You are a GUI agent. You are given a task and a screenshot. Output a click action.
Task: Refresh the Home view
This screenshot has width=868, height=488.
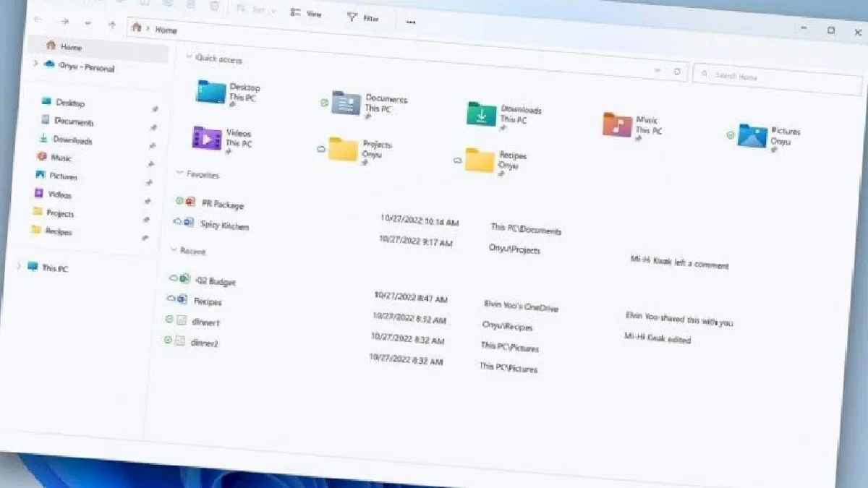coord(677,72)
